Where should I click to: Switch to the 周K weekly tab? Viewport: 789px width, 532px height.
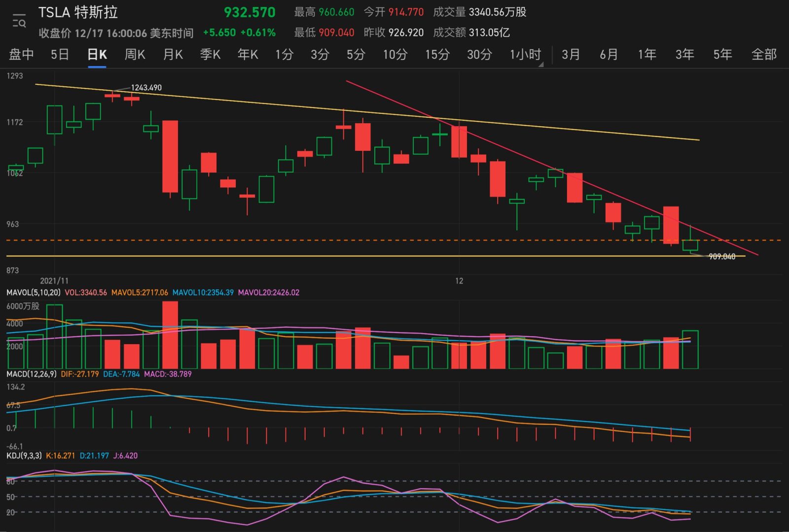135,54
